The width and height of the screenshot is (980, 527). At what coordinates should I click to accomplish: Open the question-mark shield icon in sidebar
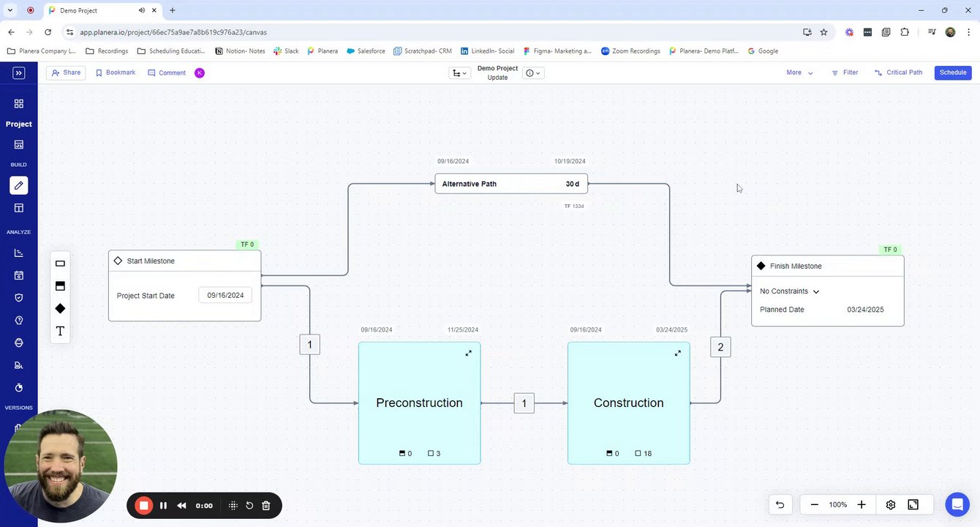click(x=19, y=321)
